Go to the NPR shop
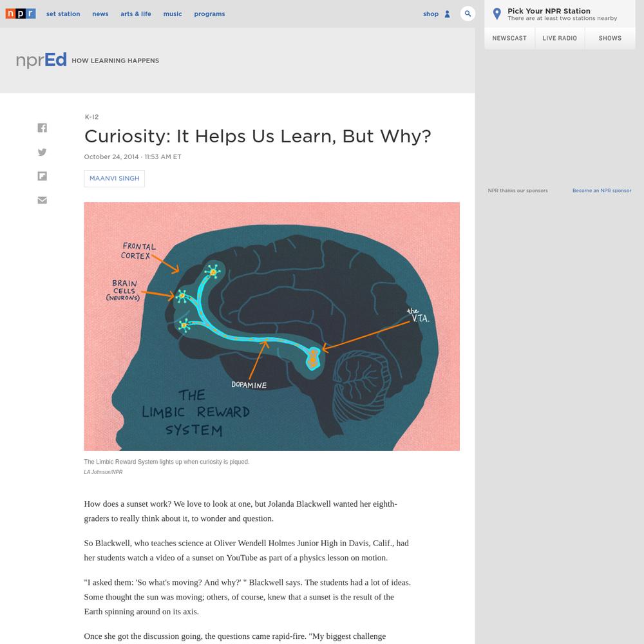 coord(431,14)
